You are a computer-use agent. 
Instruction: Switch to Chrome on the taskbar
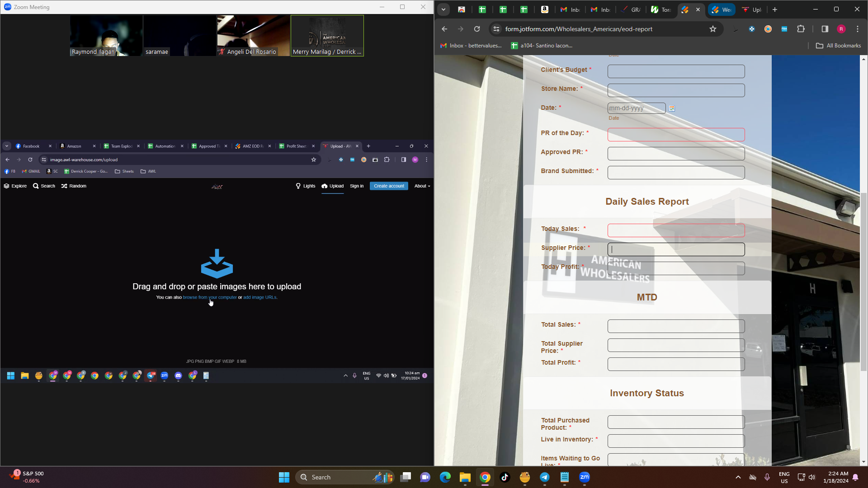[x=485, y=477]
